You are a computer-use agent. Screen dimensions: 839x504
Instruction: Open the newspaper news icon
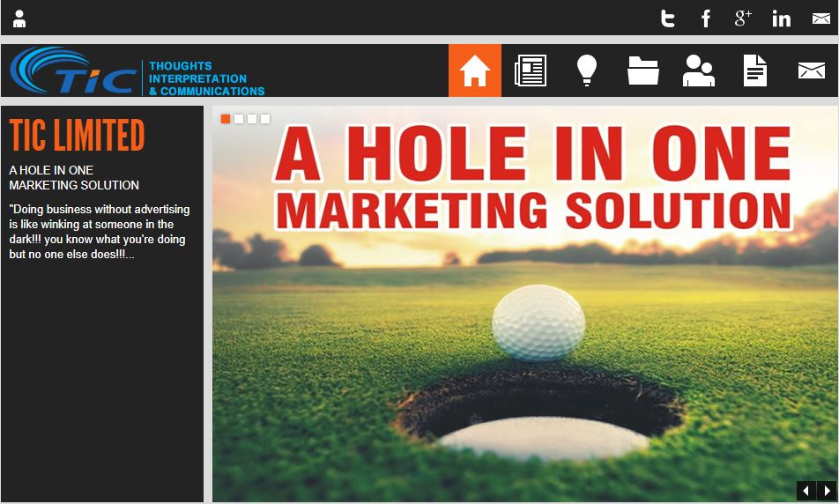530,70
